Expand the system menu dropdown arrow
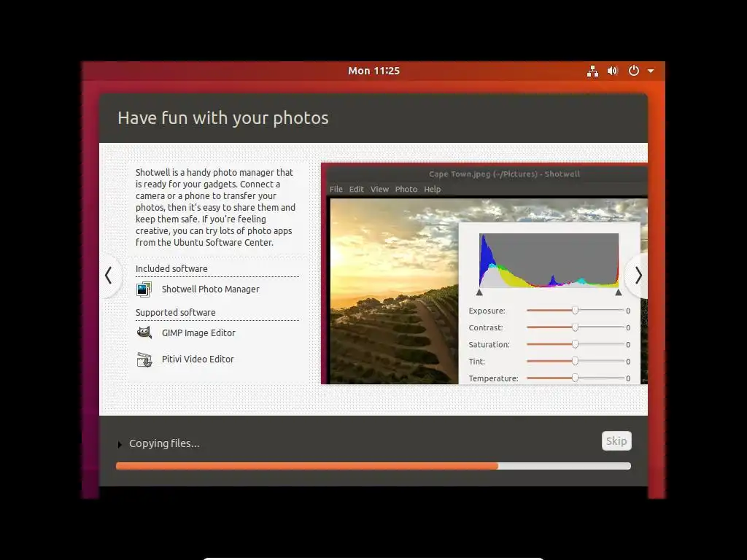This screenshot has width=747, height=560. tap(651, 71)
